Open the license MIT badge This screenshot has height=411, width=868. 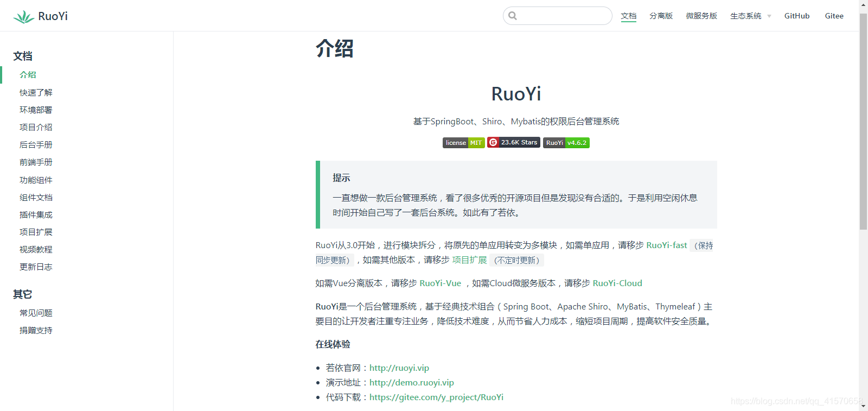click(464, 143)
